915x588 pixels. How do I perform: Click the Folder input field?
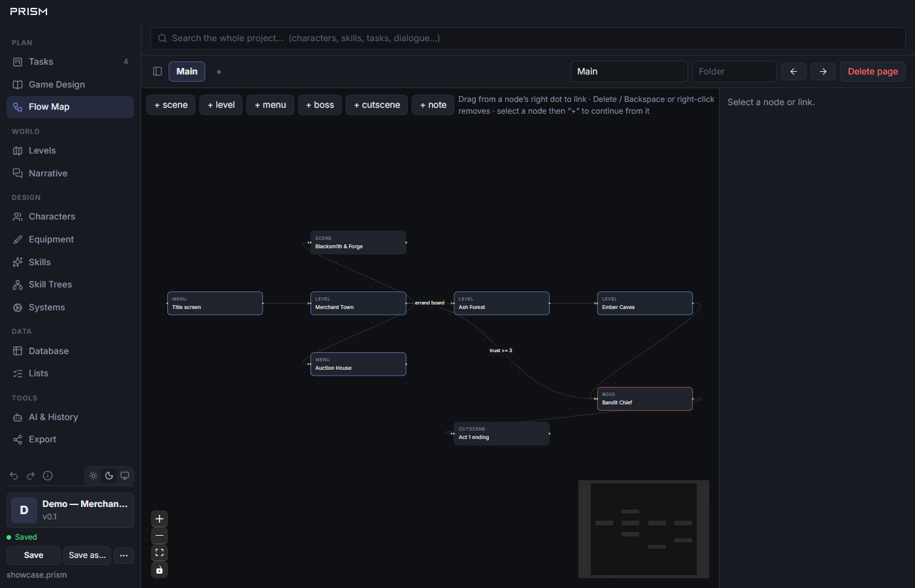[x=734, y=71]
